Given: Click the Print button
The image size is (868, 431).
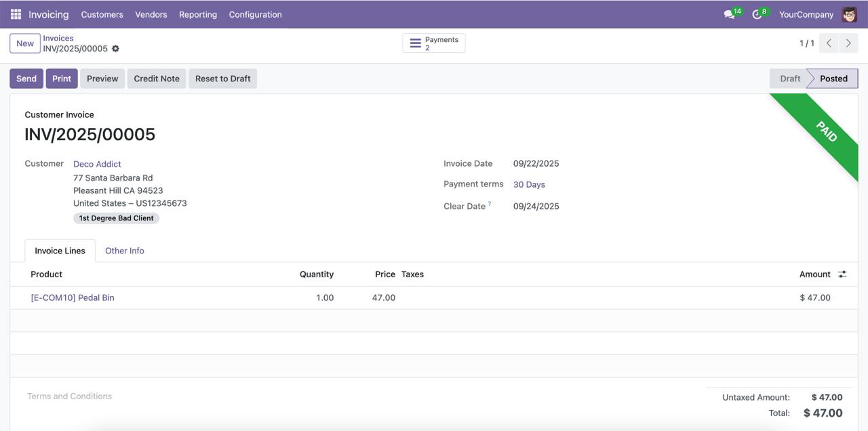Looking at the screenshot, I should click(x=62, y=79).
